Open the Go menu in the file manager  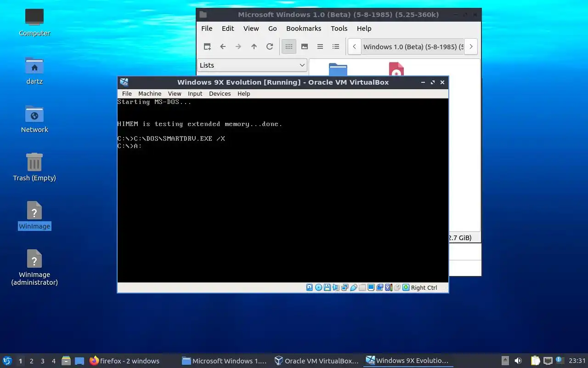[x=272, y=29]
